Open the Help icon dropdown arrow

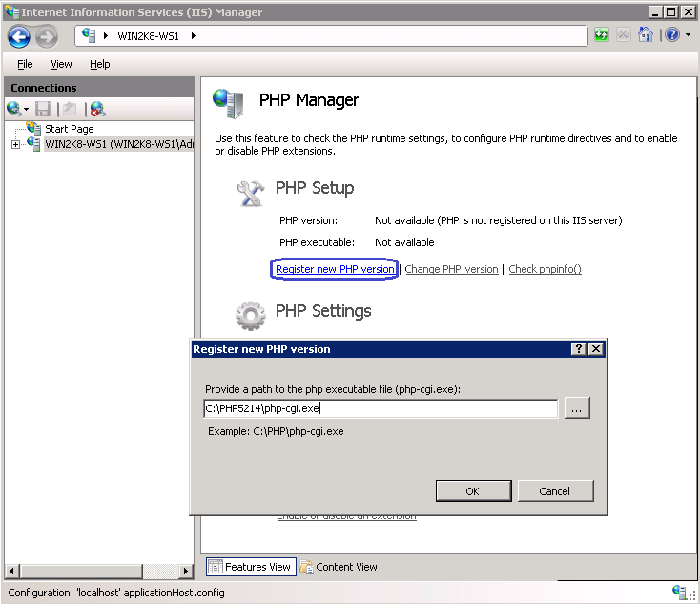pos(688,36)
